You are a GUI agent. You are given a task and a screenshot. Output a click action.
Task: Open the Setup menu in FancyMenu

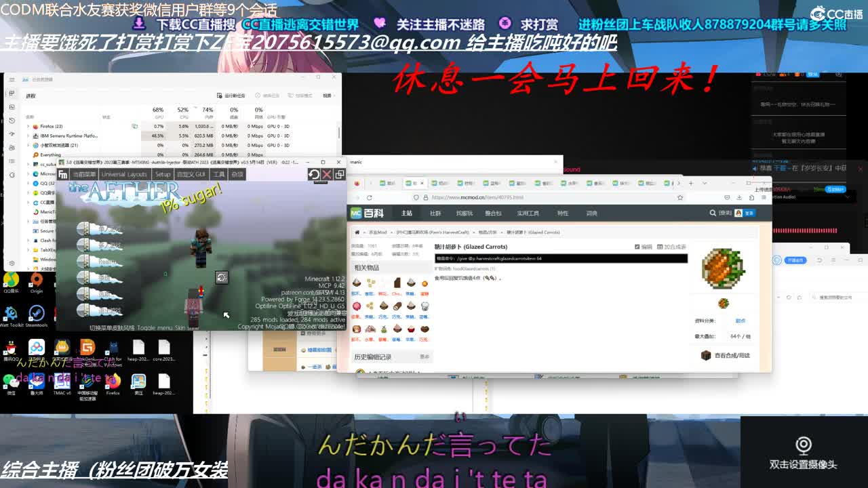(163, 174)
